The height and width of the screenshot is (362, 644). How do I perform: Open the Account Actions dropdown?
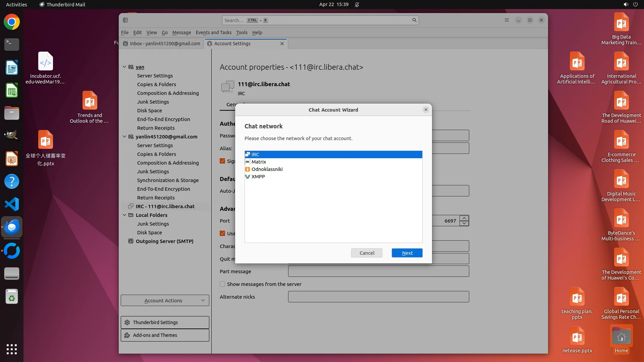[x=165, y=301]
